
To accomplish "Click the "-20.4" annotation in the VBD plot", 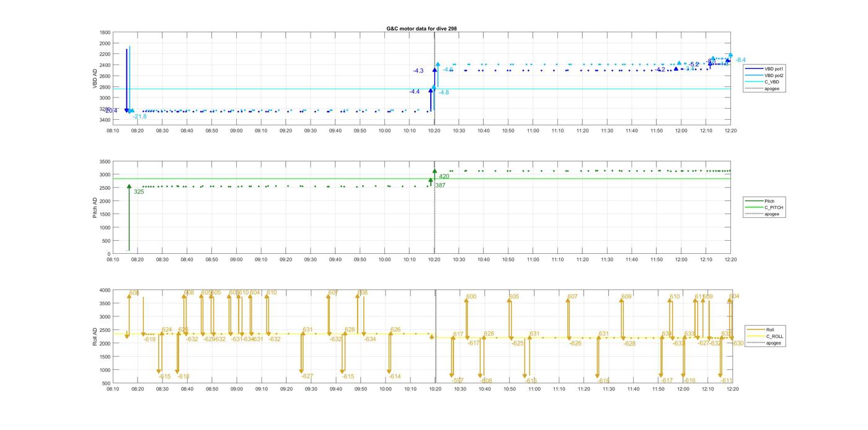I will [110, 111].
